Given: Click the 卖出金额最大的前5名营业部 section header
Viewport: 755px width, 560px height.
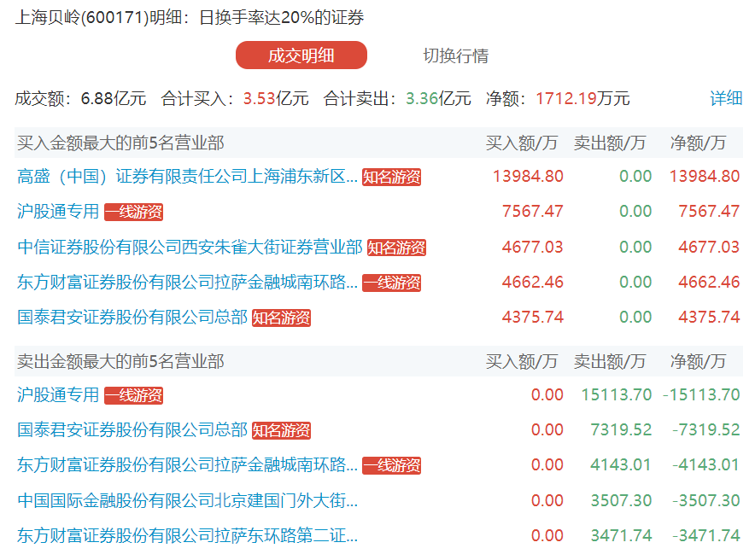Looking at the screenshot, I should 120,361.
